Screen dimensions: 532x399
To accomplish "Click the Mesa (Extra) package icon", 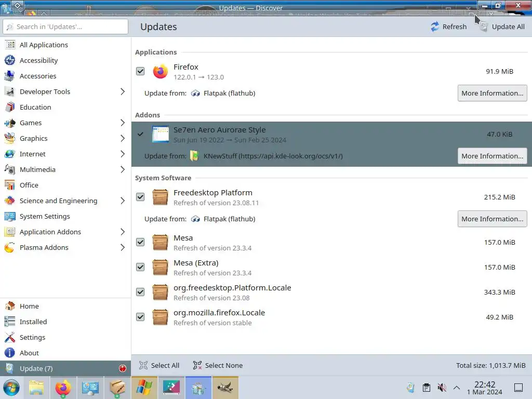I will (x=160, y=268).
